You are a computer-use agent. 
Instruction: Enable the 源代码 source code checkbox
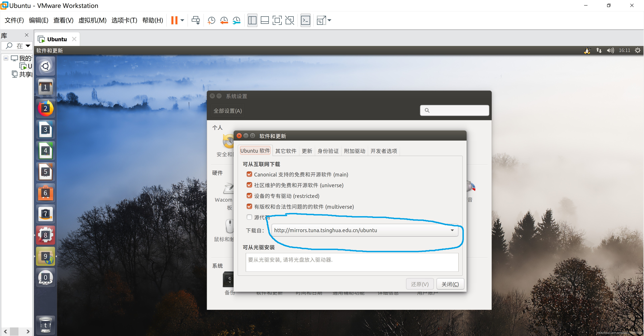pos(249,217)
